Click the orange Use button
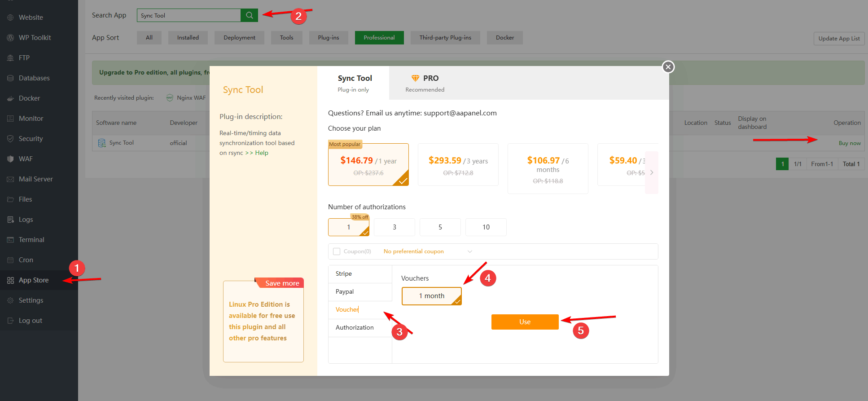Image resolution: width=868 pixels, height=401 pixels. [525, 322]
